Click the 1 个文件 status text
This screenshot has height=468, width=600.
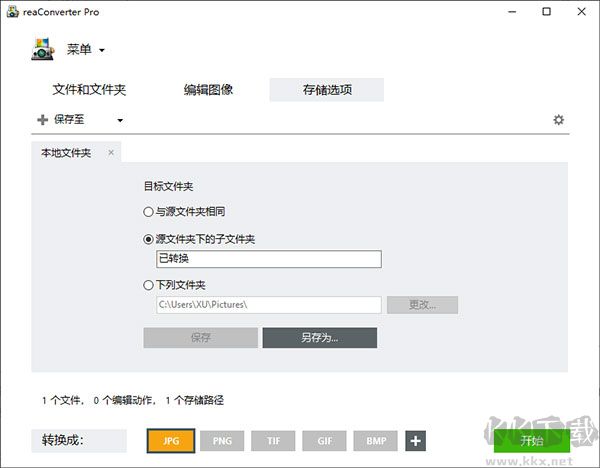point(63,401)
